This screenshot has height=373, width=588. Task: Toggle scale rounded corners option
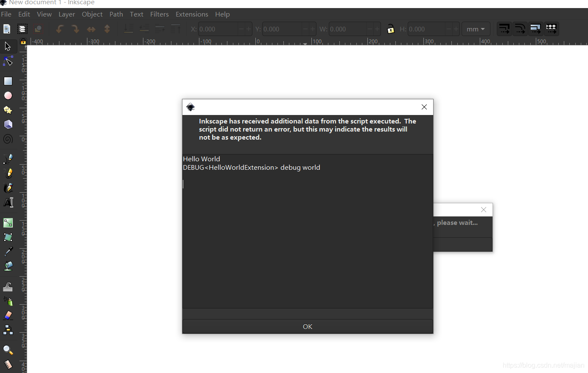coord(520,29)
